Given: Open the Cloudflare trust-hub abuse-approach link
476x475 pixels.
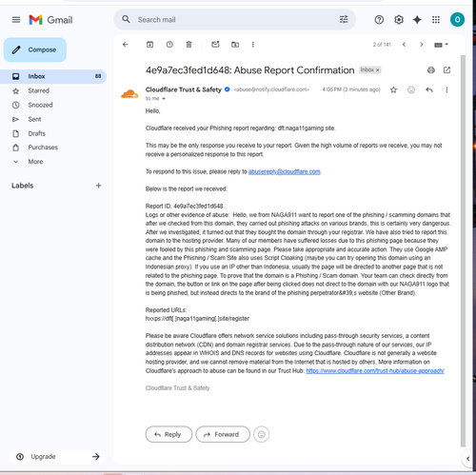Looking at the screenshot, I should (375, 371).
